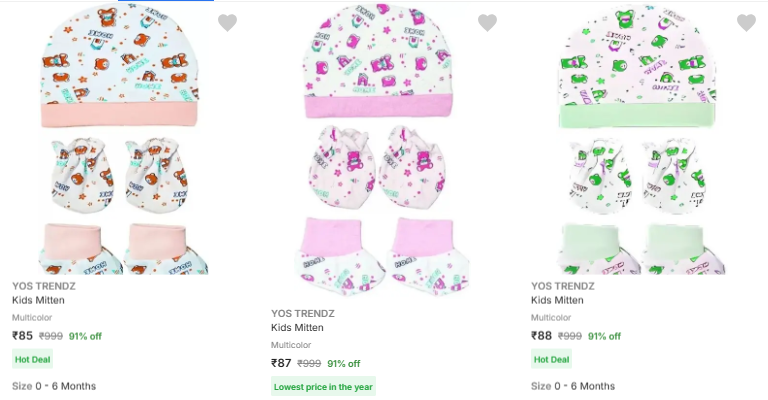The height and width of the screenshot is (400, 768).
Task: Click the Lowest price in the year badge
Action: [x=323, y=387]
